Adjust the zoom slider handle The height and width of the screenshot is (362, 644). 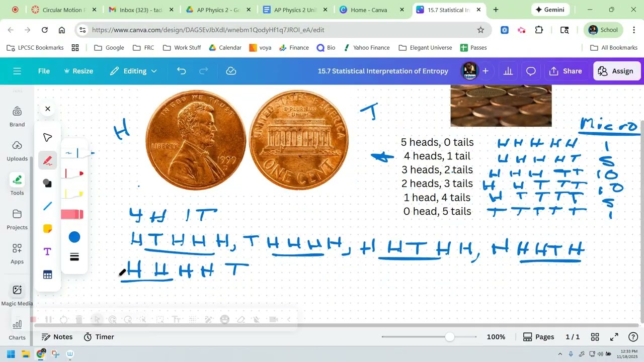click(x=450, y=337)
